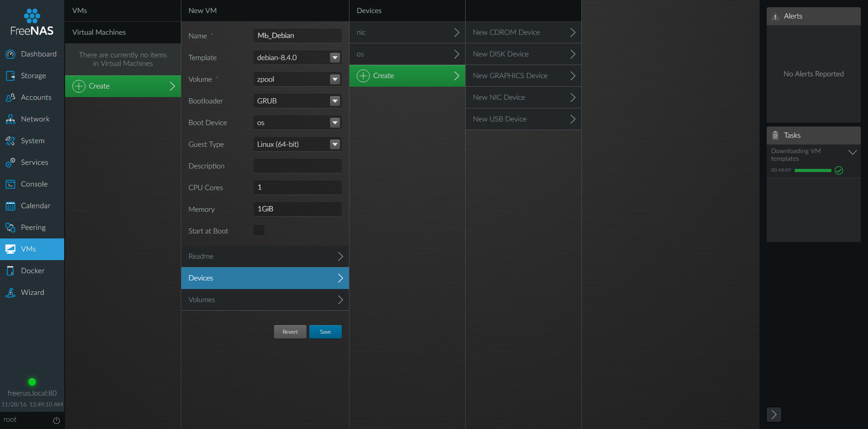Toggle Start at Boot checkbox

coord(259,231)
